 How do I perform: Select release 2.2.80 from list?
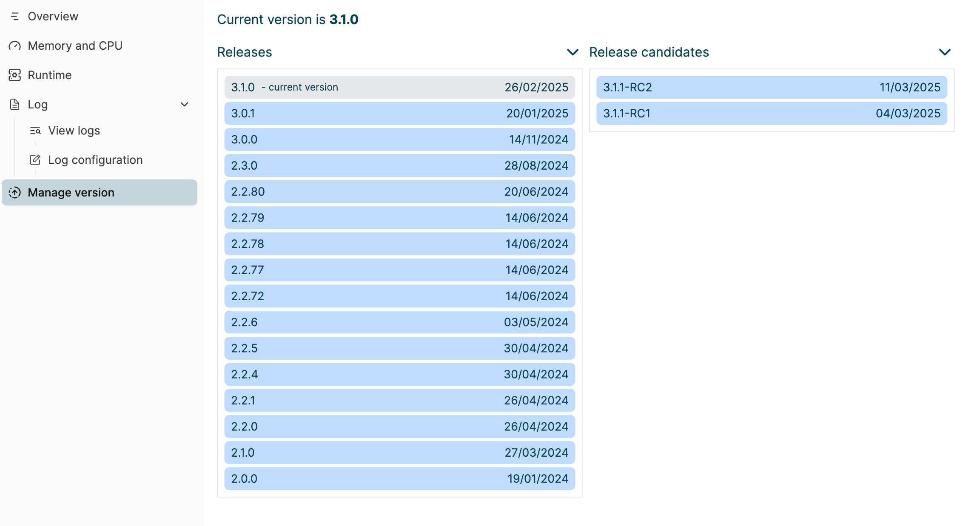(x=399, y=192)
